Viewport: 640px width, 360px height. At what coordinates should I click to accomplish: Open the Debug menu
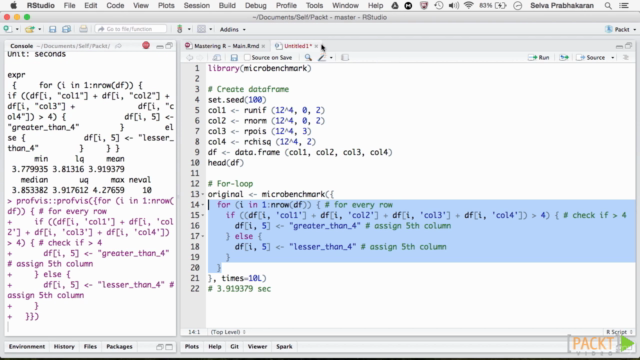256,6
